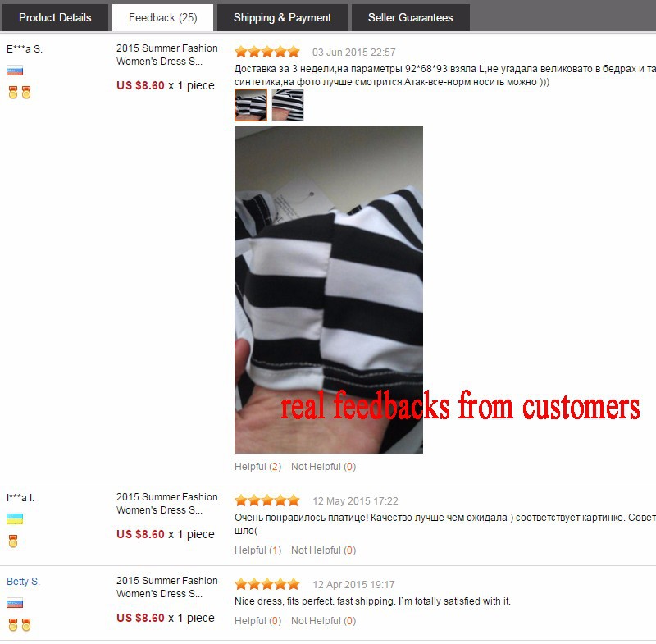This screenshot has width=656, height=644.
Task: Open the Seller Guarantees tab
Action: (411, 17)
